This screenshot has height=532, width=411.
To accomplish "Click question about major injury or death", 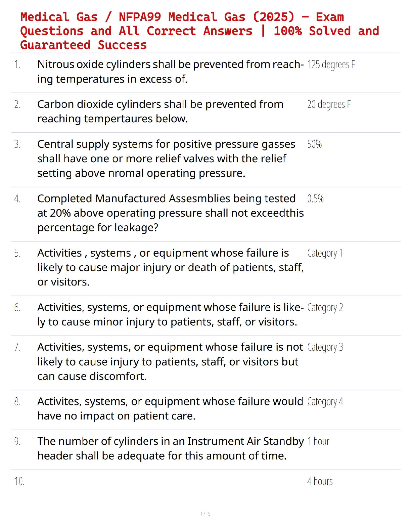I will pos(171,267).
